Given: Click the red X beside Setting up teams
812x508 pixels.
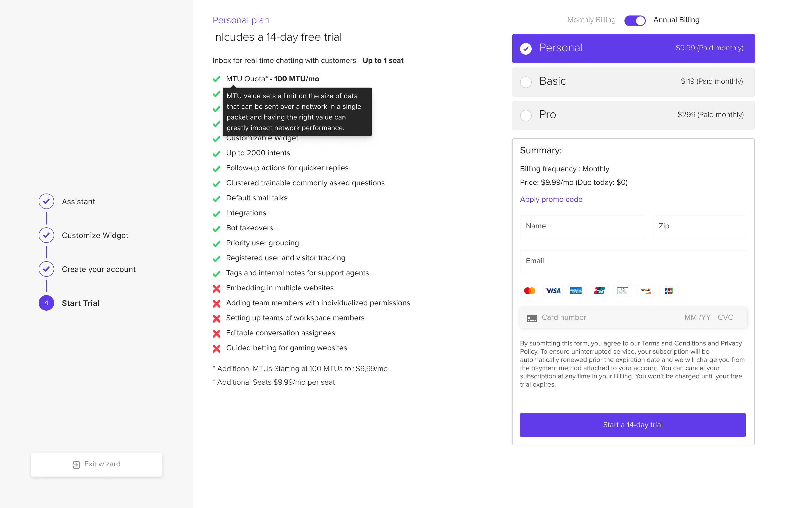Looking at the screenshot, I should [217, 319].
